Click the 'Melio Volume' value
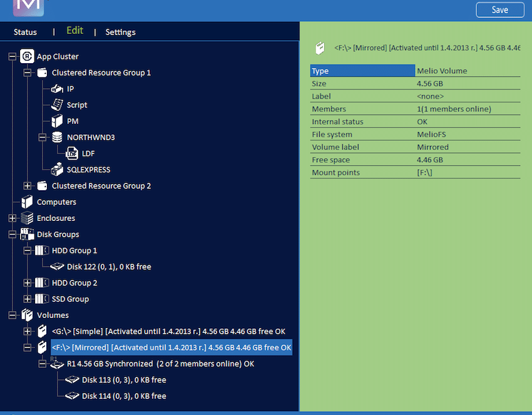Screen dimensions: 532x415 tap(442, 71)
